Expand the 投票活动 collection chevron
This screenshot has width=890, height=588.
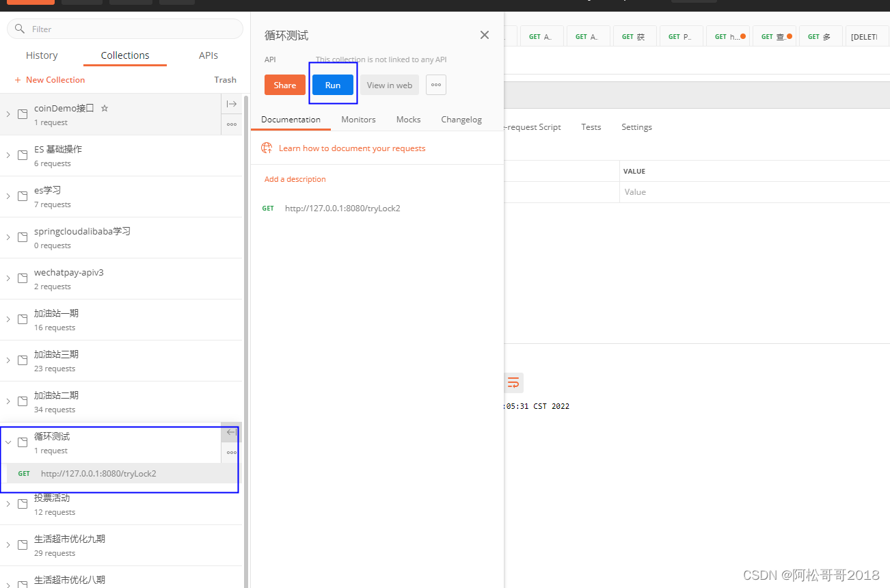[x=8, y=504]
